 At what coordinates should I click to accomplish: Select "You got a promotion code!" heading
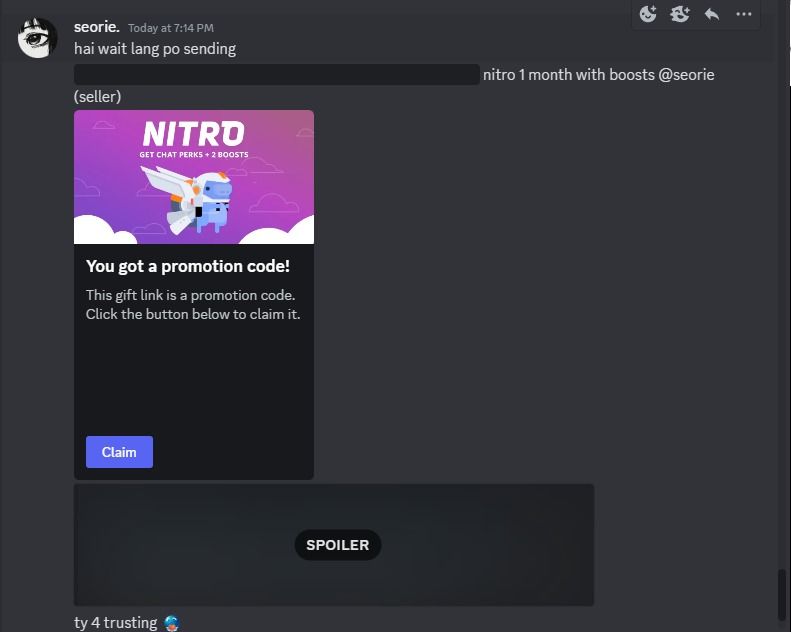pos(188,266)
